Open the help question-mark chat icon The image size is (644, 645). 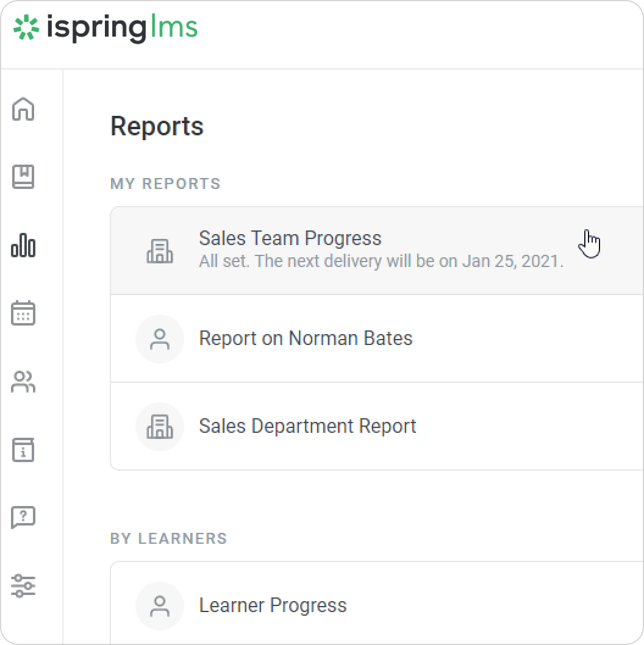(23, 518)
